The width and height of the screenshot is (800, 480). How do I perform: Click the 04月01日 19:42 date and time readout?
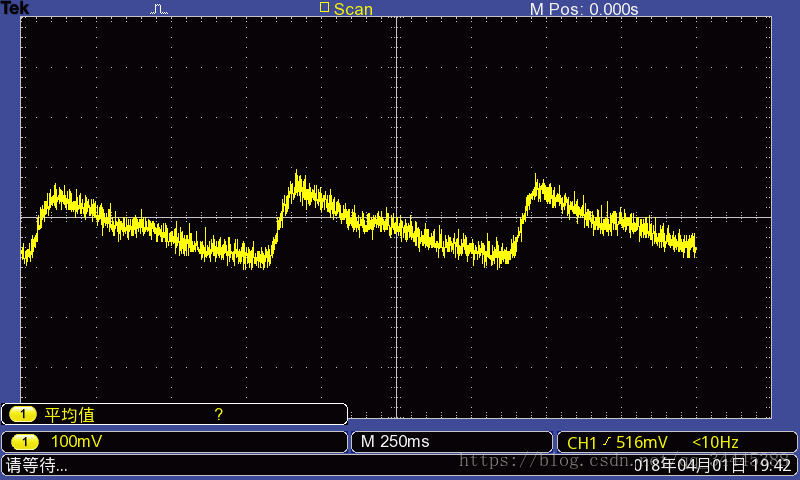[x=734, y=465]
